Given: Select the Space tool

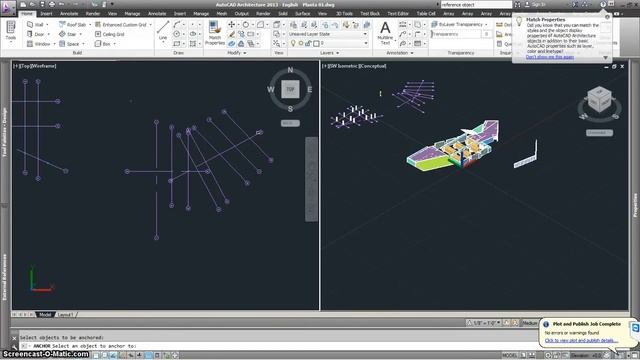Looking at the screenshot, I should [69, 44].
